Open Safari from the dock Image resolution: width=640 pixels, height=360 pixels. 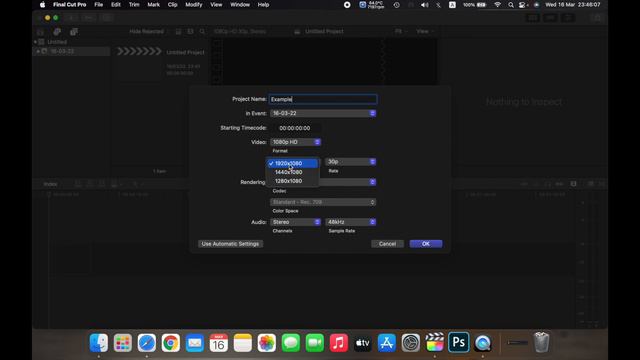click(x=147, y=342)
